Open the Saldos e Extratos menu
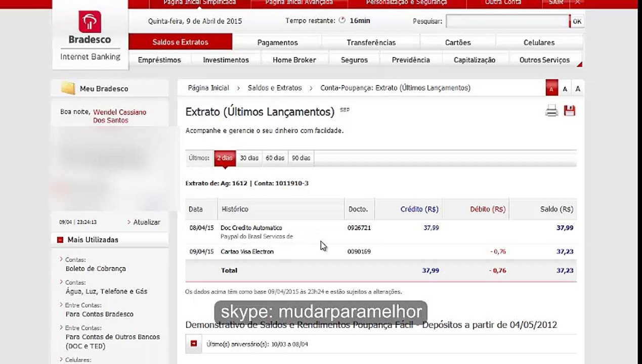 tap(181, 42)
